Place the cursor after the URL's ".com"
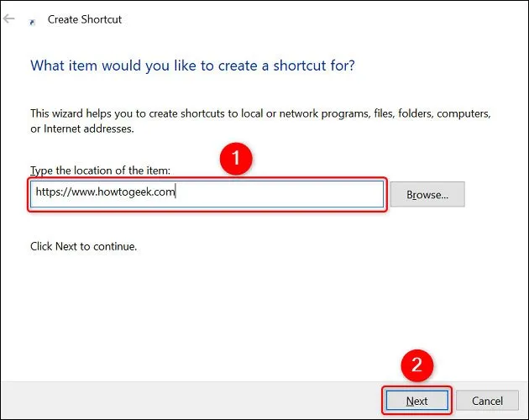The width and height of the screenshot is (529, 420). (x=175, y=194)
